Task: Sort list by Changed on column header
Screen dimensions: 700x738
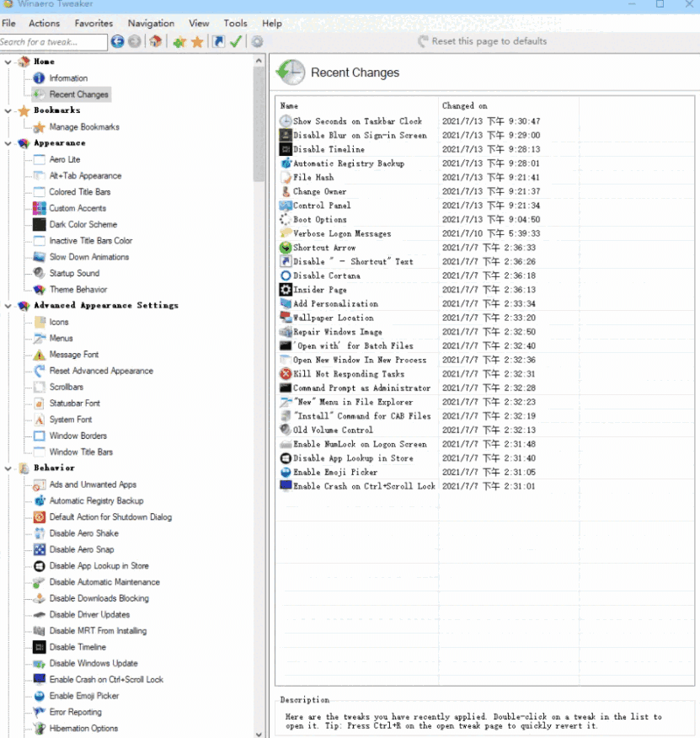Action: (x=465, y=106)
